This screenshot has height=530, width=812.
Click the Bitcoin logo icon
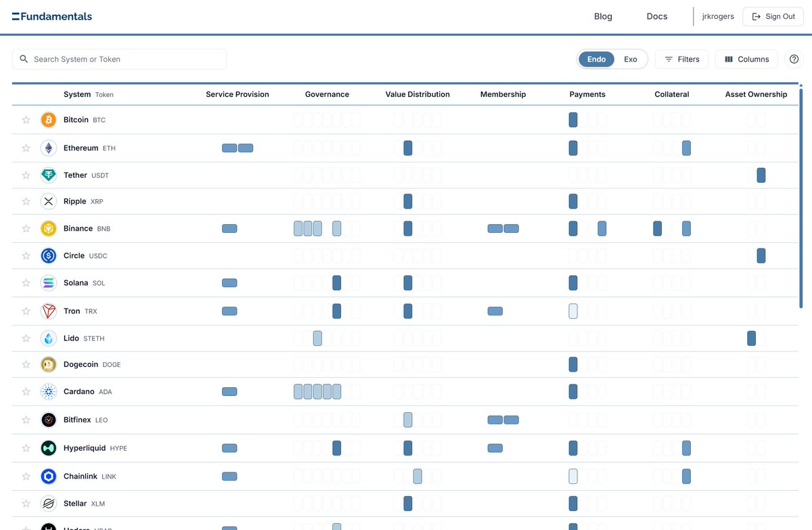coord(49,120)
